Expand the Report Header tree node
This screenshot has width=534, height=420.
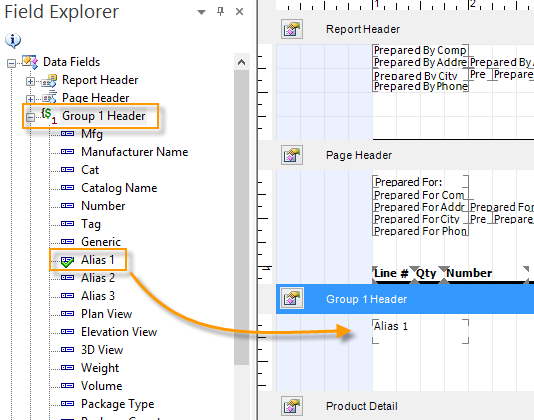pyautogui.click(x=30, y=81)
